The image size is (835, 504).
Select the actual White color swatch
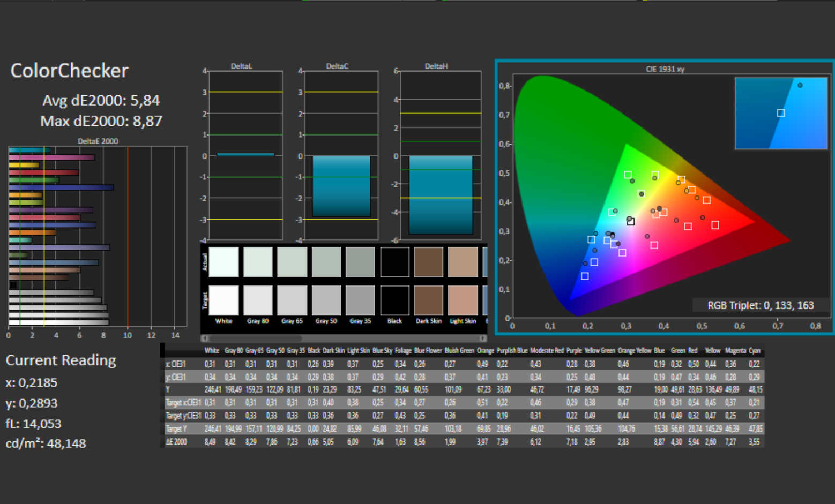coord(223,262)
